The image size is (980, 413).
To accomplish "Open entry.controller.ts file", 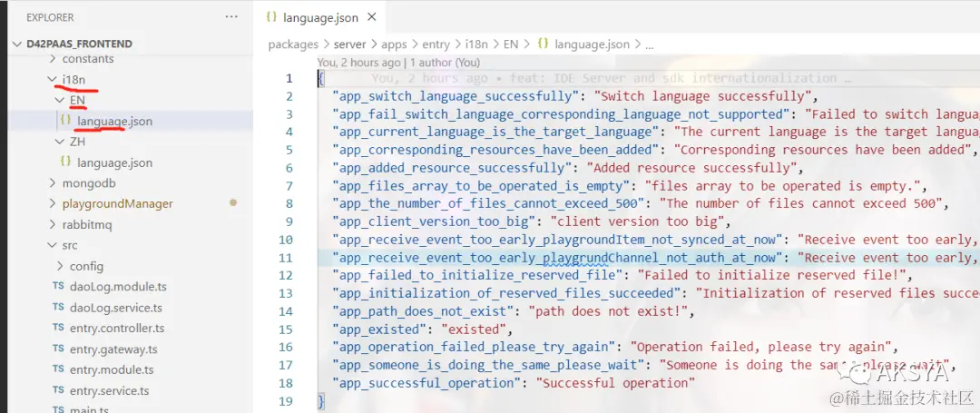I will click(117, 328).
